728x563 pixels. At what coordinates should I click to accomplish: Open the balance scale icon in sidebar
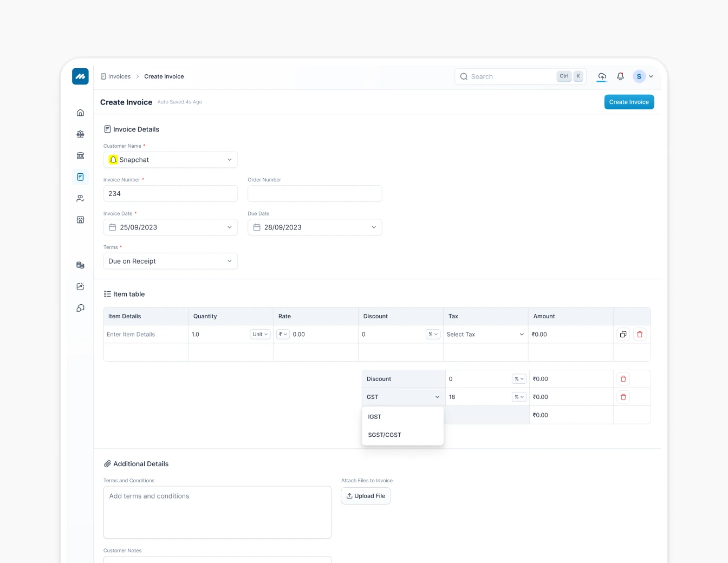pos(80,134)
